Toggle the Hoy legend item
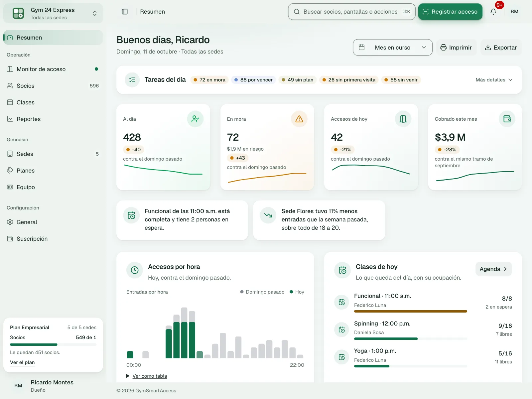The width and height of the screenshot is (532, 399). [297, 292]
